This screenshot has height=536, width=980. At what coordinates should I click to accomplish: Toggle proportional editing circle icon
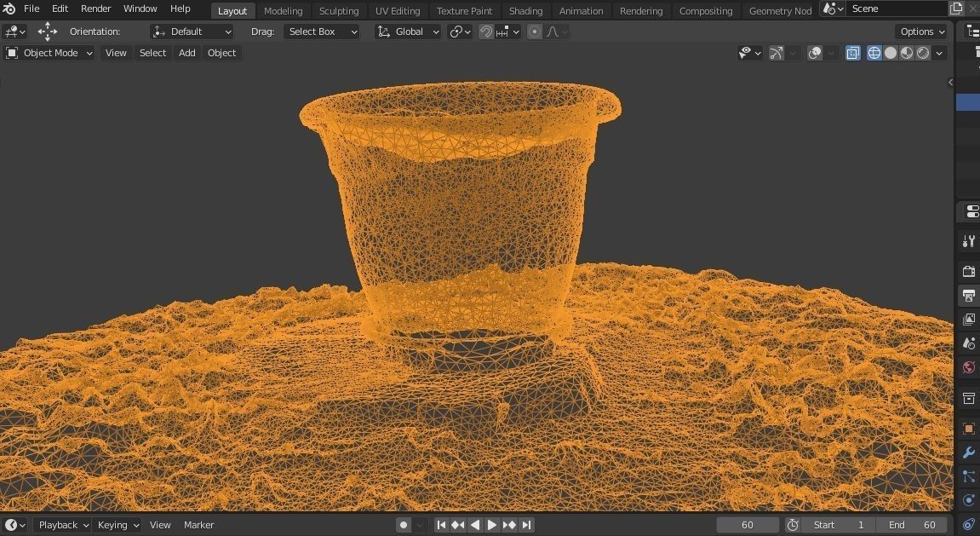(x=535, y=32)
